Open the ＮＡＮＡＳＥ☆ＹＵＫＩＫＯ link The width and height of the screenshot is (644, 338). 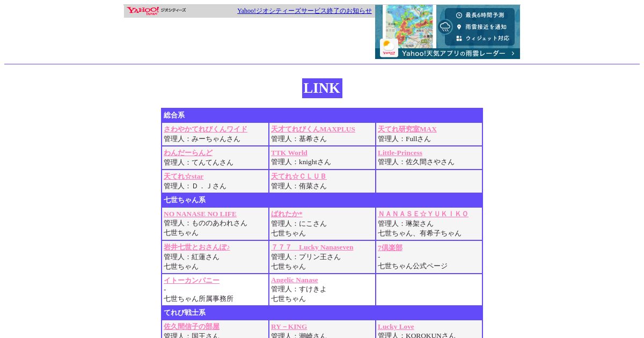423,214
